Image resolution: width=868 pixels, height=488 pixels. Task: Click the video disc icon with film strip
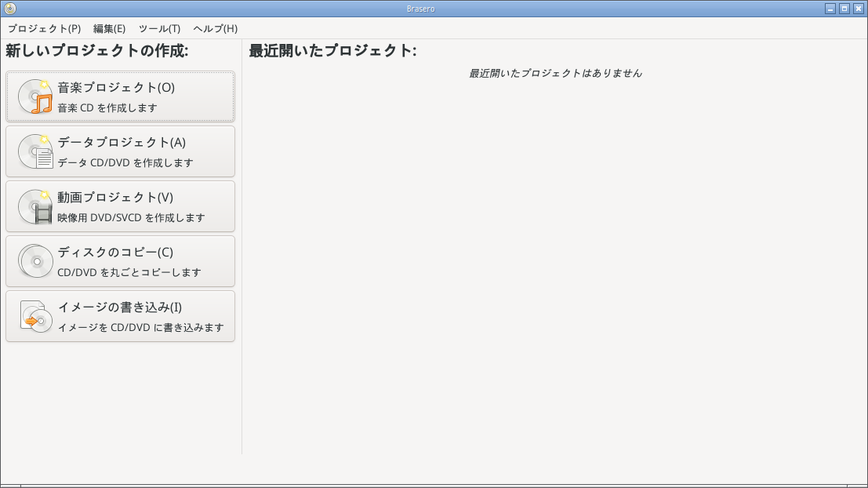click(35, 206)
